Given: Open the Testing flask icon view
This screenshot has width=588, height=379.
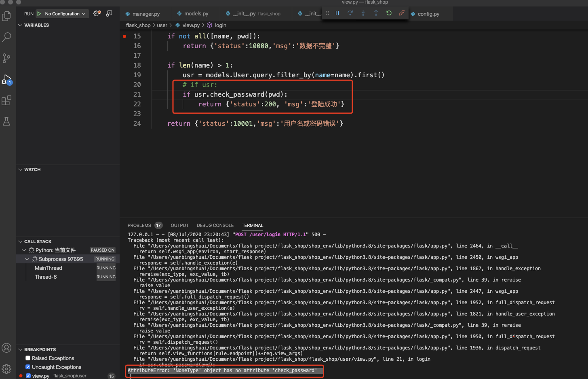Looking at the screenshot, I should (6, 121).
